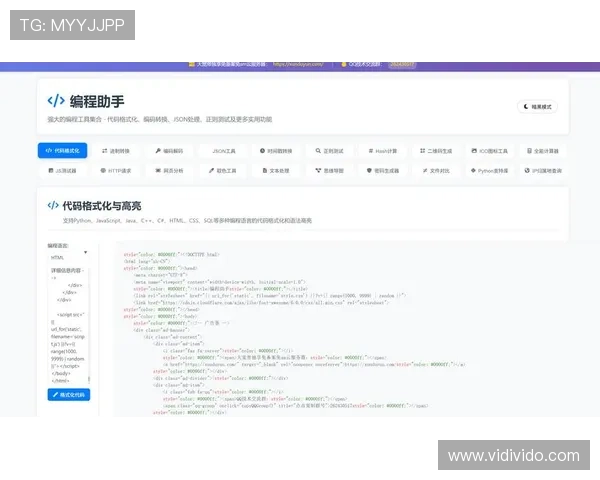This screenshot has height=480, width=600.
Task: Open the 编程语言 HTML dropdown
Action: [68, 257]
